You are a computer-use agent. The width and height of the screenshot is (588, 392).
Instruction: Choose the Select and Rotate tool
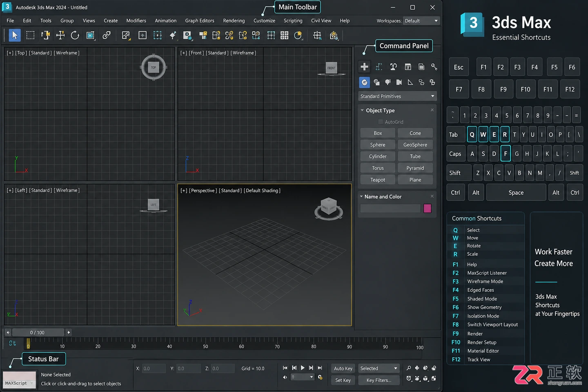pos(75,36)
